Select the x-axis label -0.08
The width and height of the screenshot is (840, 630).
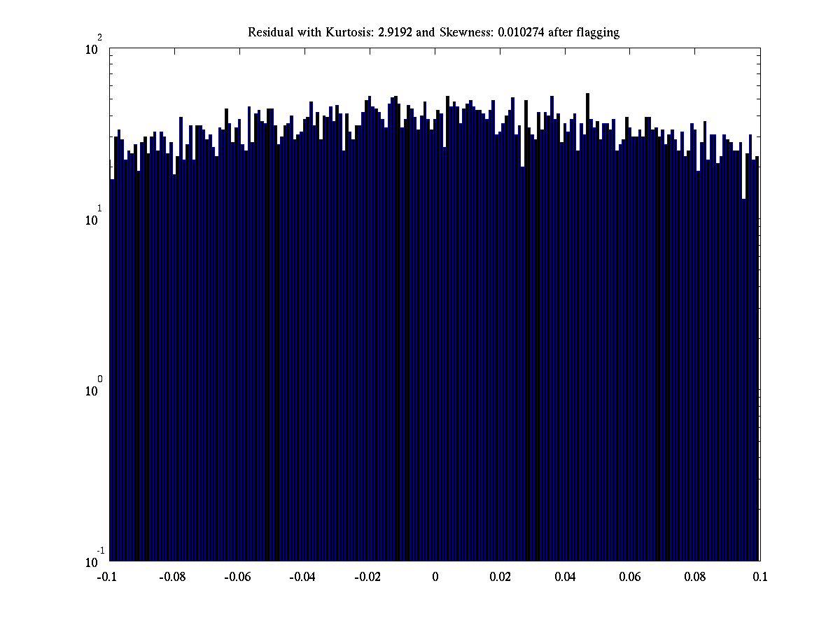(172, 577)
